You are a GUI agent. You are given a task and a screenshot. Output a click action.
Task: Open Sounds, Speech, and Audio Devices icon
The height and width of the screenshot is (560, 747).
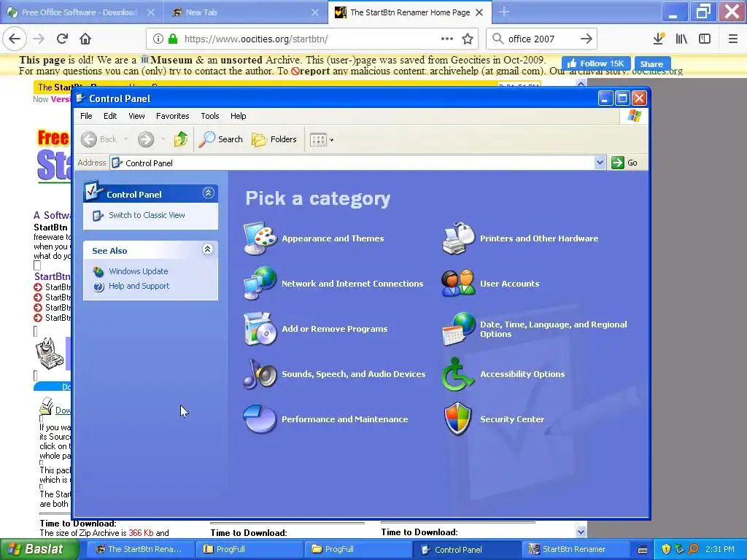[x=260, y=374]
